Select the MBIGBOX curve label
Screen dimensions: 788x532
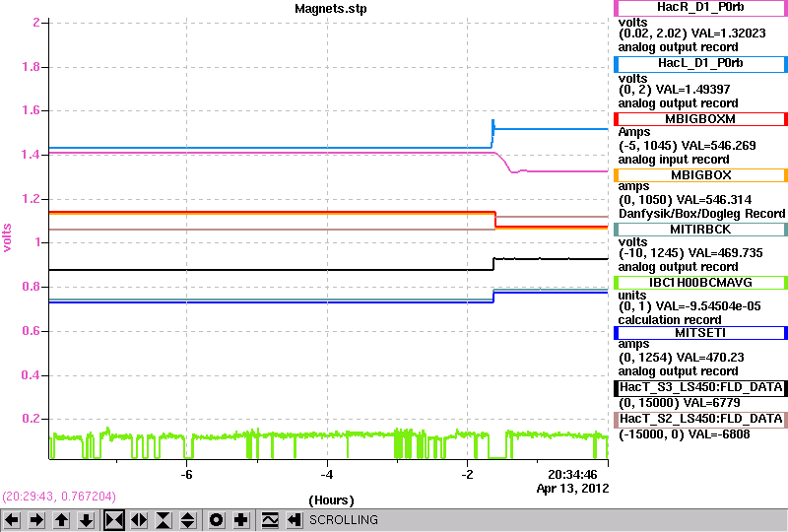pos(700,175)
